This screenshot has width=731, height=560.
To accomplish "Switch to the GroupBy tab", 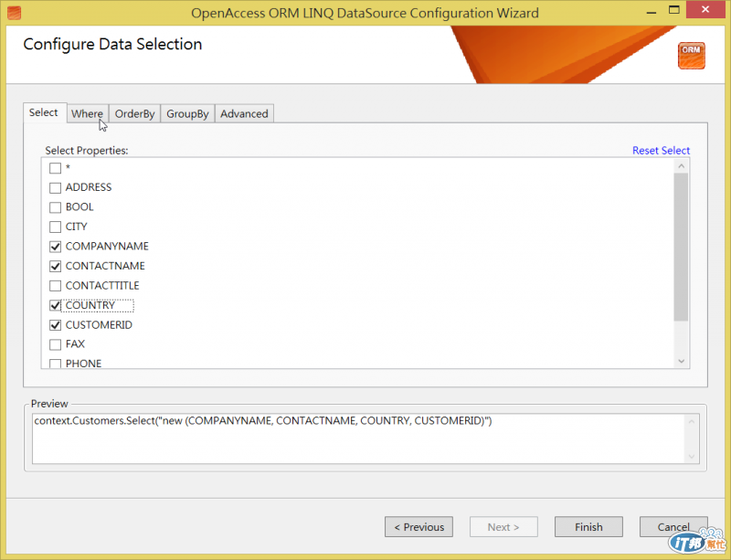I will click(187, 114).
